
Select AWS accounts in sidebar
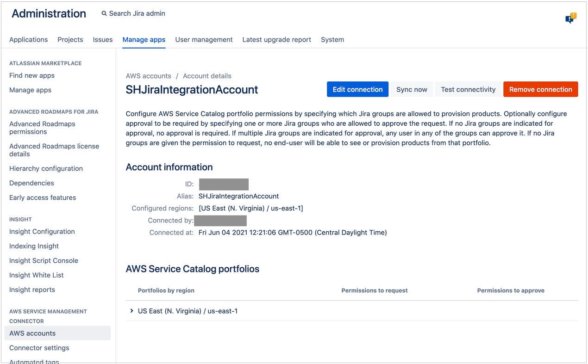[x=57, y=333]
